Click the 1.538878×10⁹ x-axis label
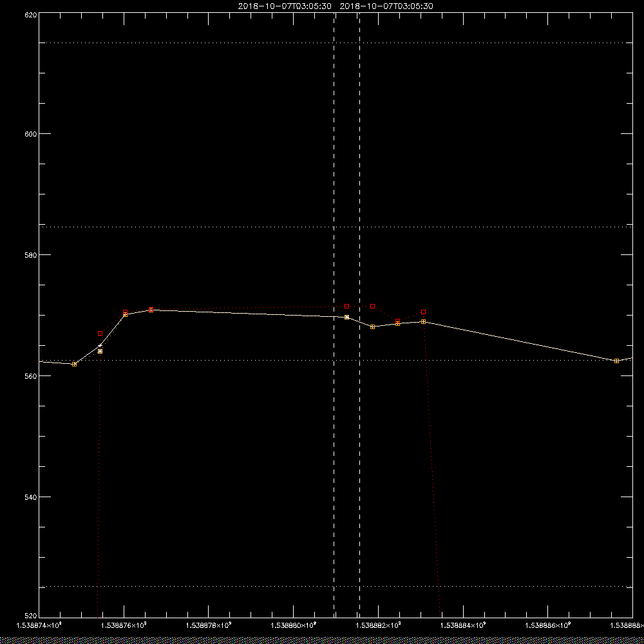The height and width of the screenshot is (644, 644). coord(209,625)
